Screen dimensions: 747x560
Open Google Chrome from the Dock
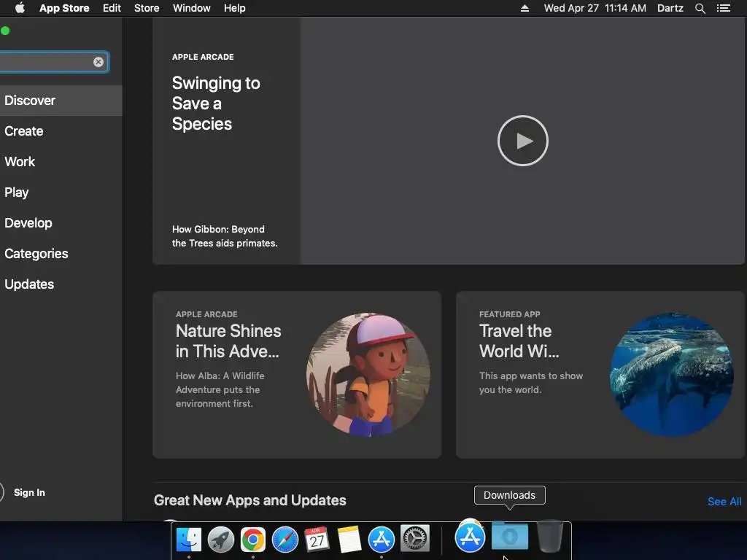pyautogui.click(x=253, y=540)
